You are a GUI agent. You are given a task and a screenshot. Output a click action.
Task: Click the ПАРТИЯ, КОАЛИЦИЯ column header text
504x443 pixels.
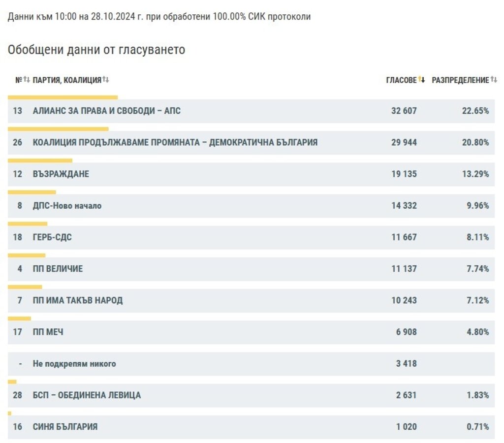67,80
